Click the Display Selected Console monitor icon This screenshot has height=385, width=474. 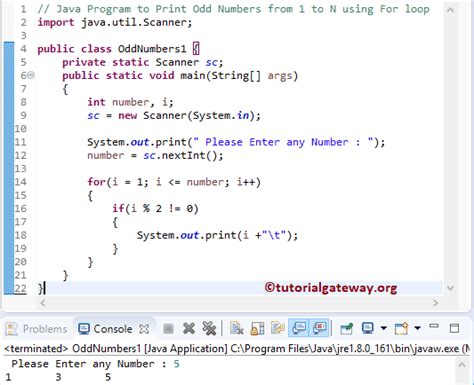[368, 328]
